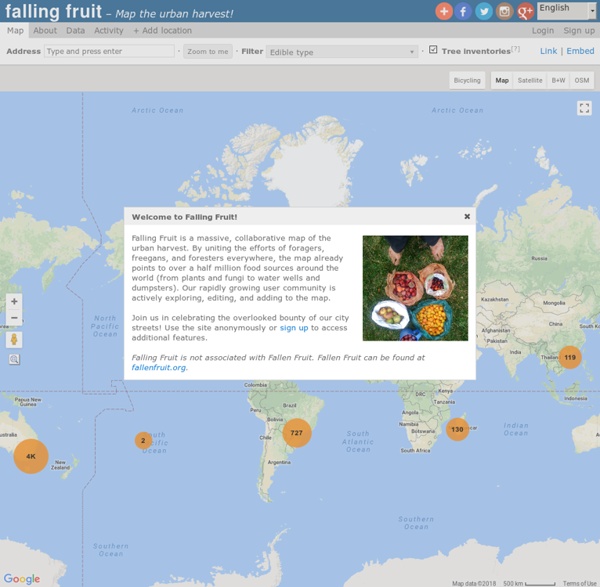Switch to B+W map style

pyautogui.click(x=558, y=80)
